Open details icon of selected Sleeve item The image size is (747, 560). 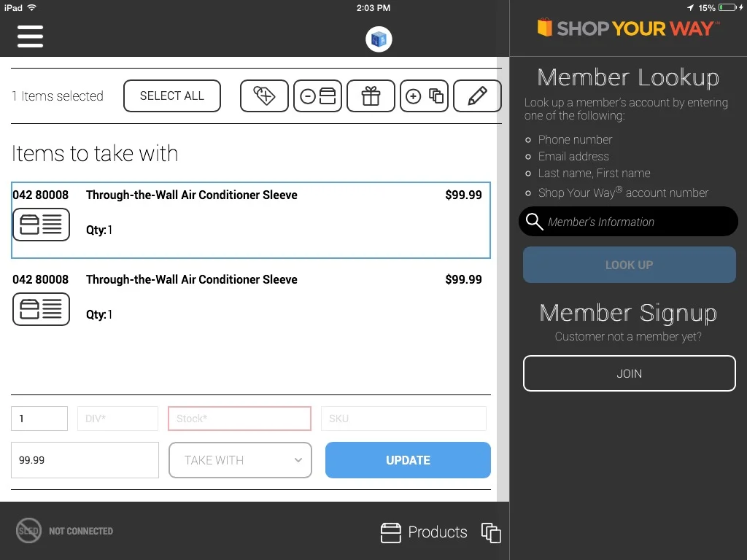(41, 225)
